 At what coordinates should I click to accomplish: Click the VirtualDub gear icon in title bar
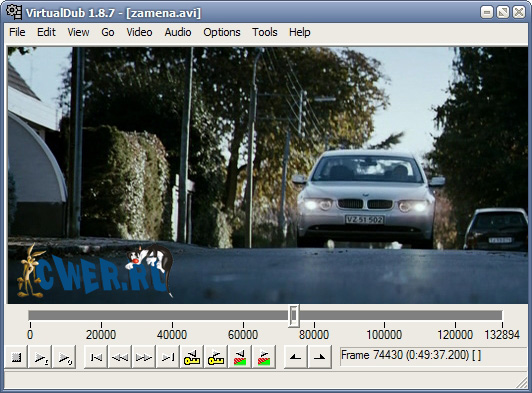tap(14, 12)
